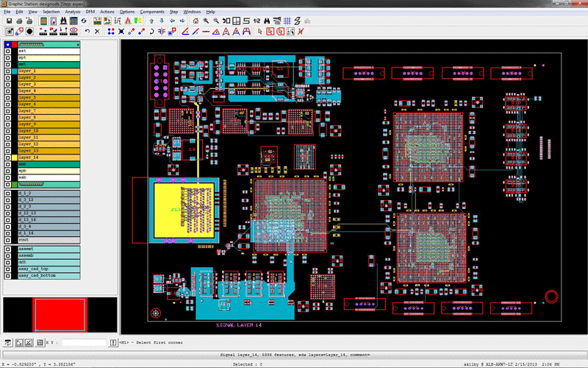Toggle visibility checkbox for assy_cad_bottom layer
588x368 pixels.
(x=7, y=275)
